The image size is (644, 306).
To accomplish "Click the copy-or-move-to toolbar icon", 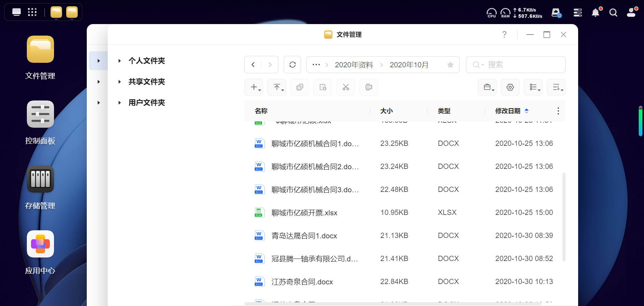I will point(323,87).
